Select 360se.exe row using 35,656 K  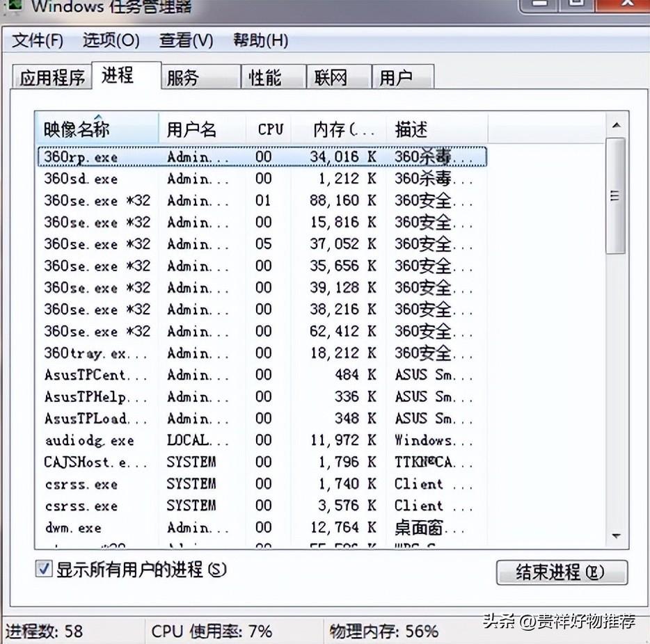[262, 266]
